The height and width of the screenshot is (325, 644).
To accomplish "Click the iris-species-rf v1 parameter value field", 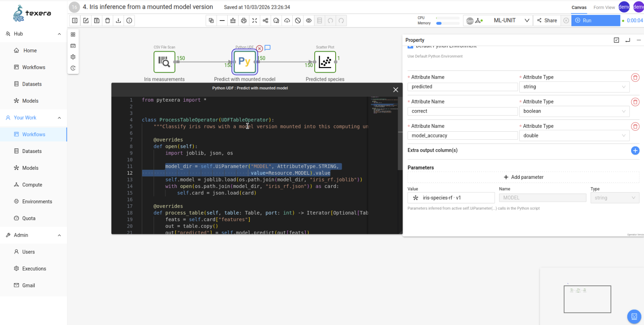I will [451, 198].
